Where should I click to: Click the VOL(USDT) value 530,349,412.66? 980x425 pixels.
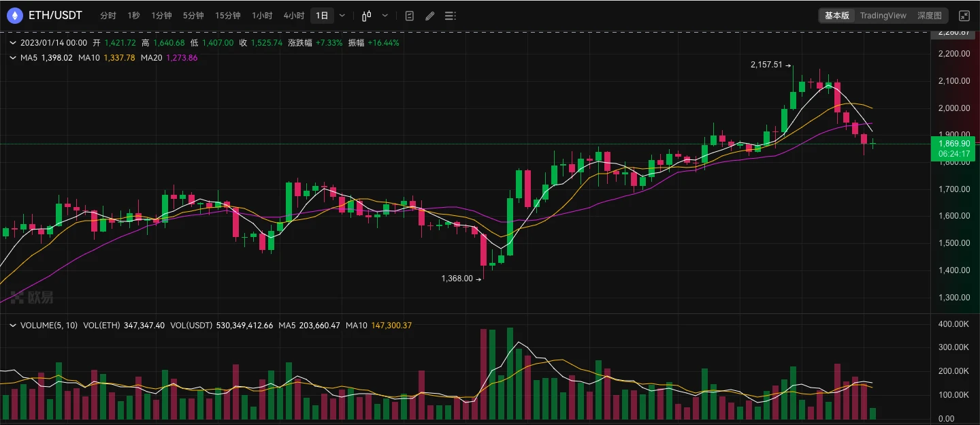244,326
